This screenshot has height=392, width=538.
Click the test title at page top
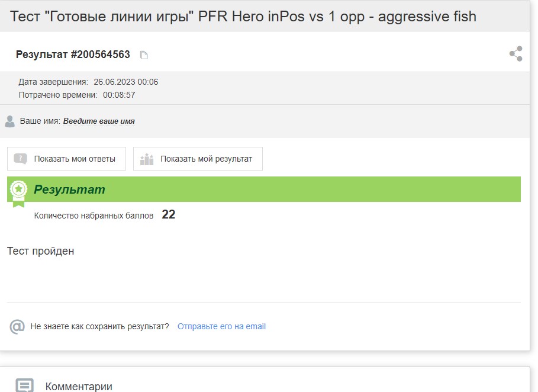(243, 17)
